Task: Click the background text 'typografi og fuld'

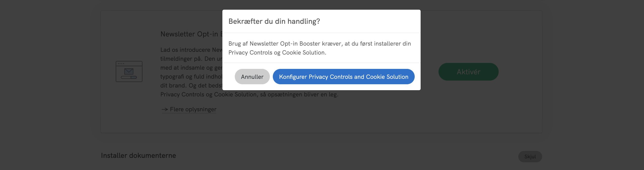Action: [x=191, y=77]
